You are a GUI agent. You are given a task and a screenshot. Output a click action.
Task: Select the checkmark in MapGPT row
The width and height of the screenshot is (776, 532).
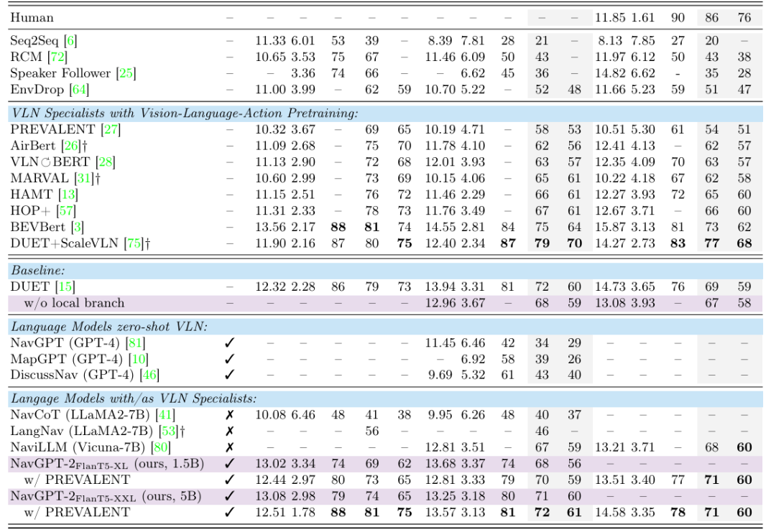229,360
